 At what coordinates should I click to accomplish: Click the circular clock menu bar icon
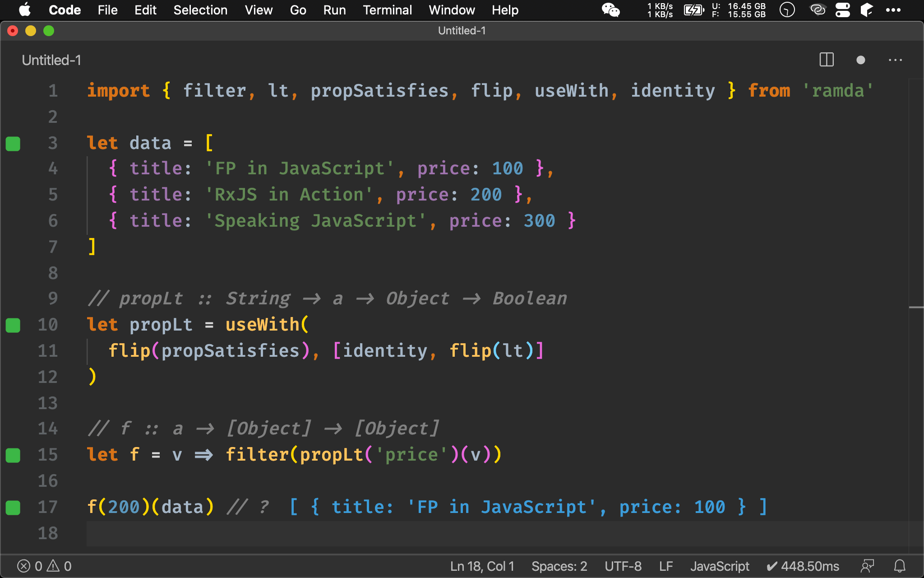click(787, 10)
